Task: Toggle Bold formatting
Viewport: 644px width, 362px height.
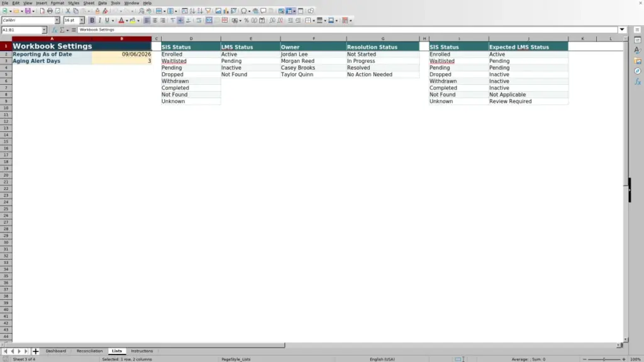Action: click(92, 20)
